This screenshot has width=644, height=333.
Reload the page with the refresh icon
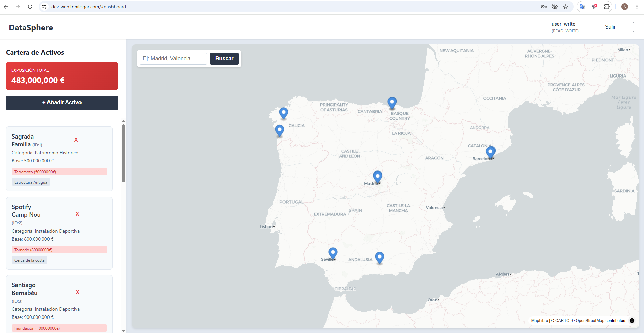coord(30,7)
